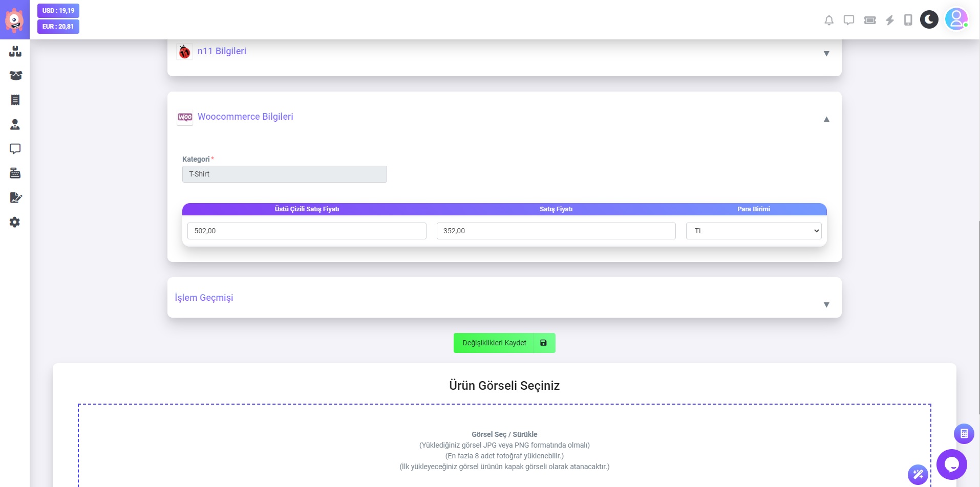The width and height of the screenshot is (980, 487).
Task: Open the messages chat icon in header
Action: pyautogui.click(x=848, y=20)
